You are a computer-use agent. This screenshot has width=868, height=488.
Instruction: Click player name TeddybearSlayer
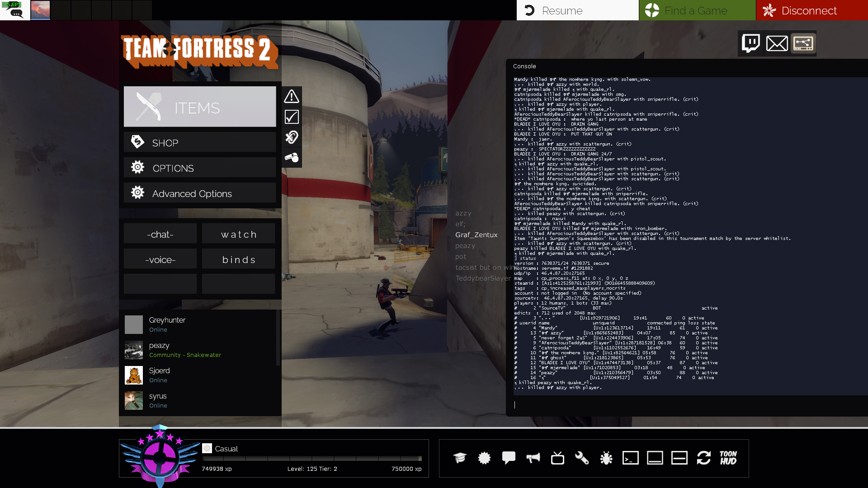(483, 278)
